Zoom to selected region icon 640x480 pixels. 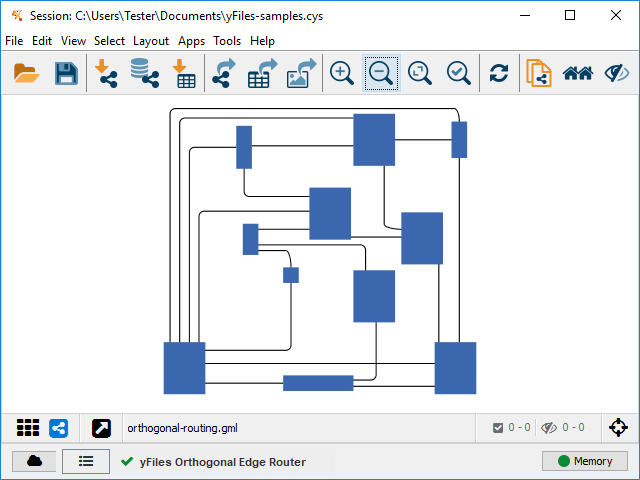(459, 73)
